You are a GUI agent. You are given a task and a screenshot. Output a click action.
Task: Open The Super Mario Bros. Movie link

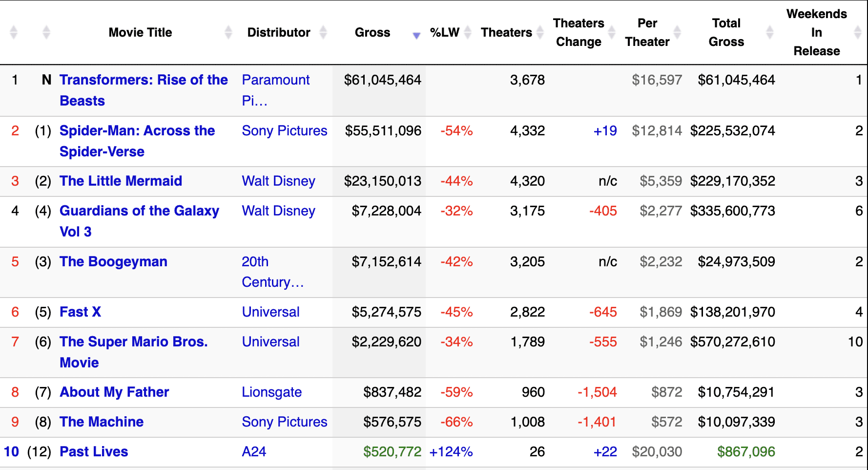pyautogui.click(x=133, y=352)
